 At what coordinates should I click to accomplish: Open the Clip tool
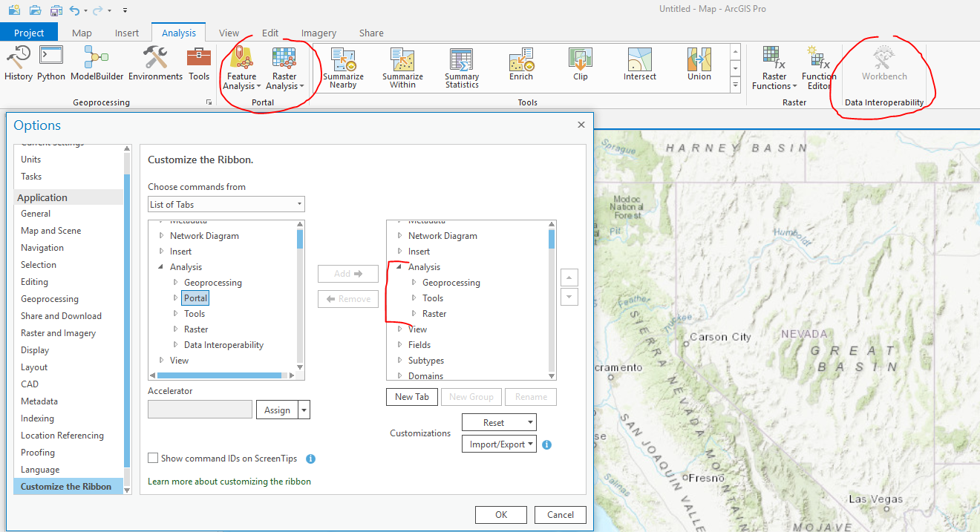click(x=581, y=65)
